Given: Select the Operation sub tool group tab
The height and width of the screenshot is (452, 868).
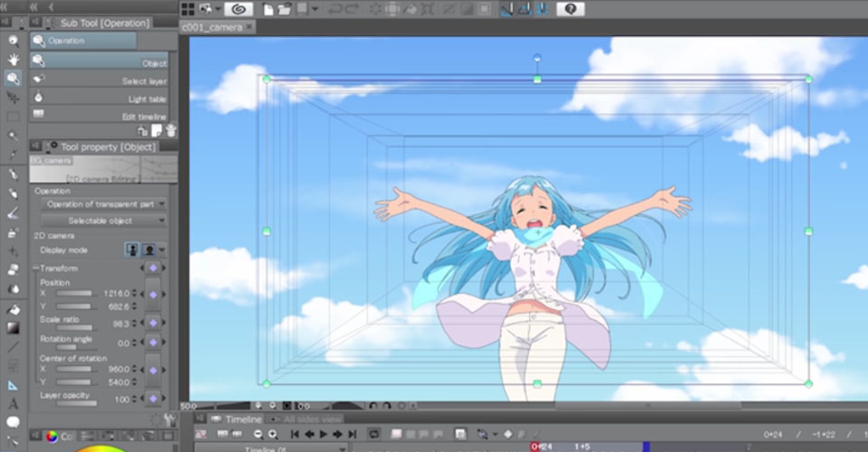Looking at the screenshot, I should pyautogui.click(x=83, y=41).
